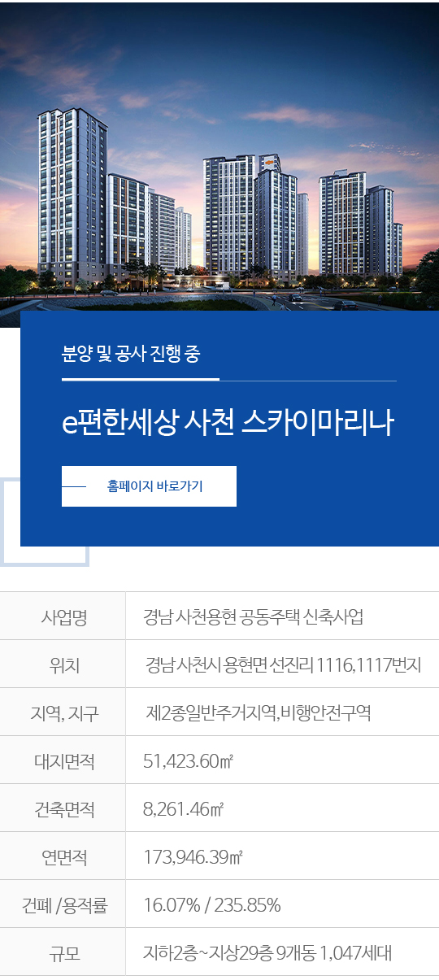Click the 분양 및 공사 진행 중 status label
439x980 pixels.
(131, 354)
